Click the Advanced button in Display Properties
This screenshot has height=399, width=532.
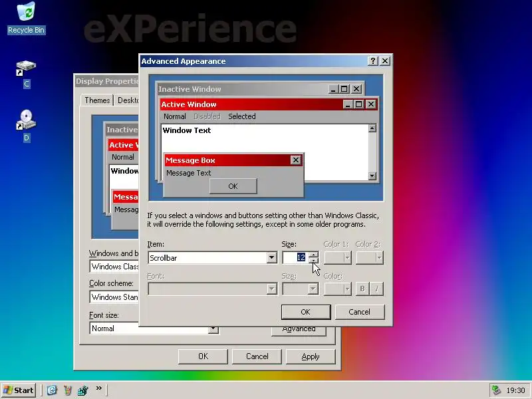(x=299, y=331)
